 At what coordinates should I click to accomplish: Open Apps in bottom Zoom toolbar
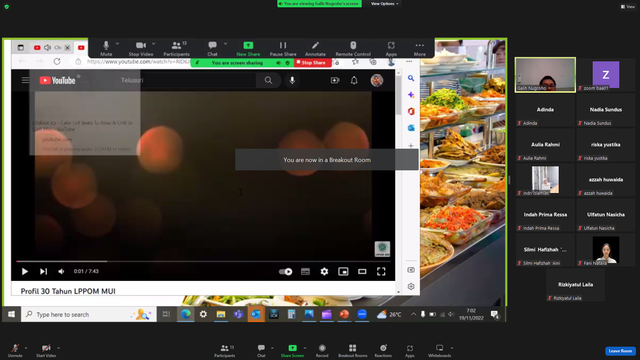[x=409, y=350]
